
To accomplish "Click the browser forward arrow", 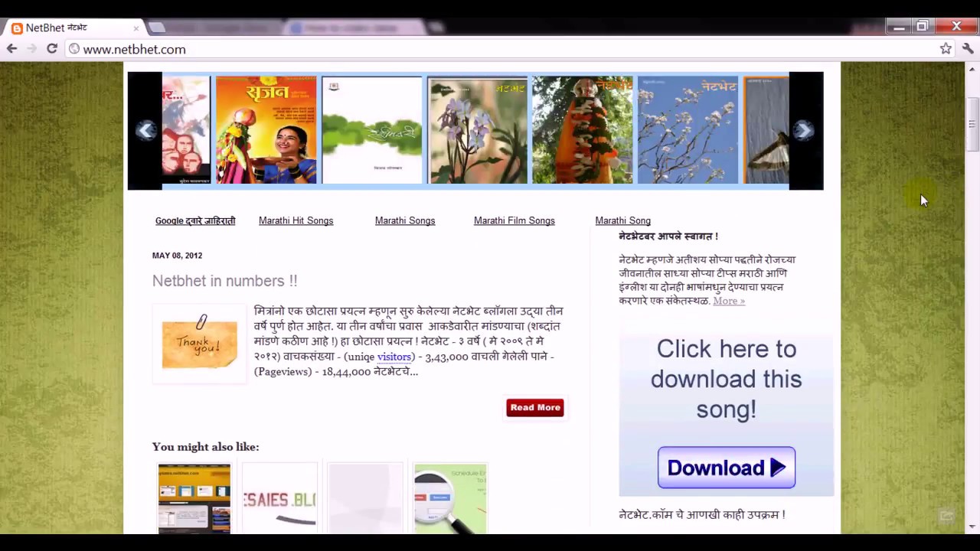I will pos(31,48).
